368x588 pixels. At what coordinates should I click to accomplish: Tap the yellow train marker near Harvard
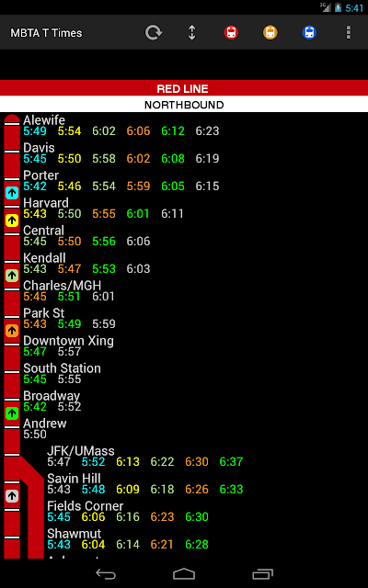coord(12,220)
